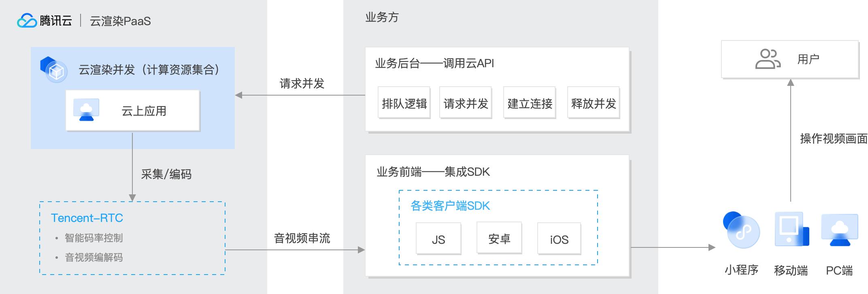The height and width of the screenshot is (294, 868).
Task: Click the 云渲染PaaS title
Action: click(120, 21)
